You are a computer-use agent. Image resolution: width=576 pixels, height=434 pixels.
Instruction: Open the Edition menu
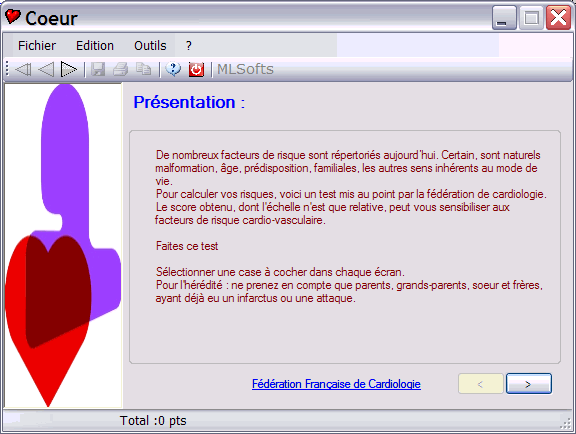(x=95, y=46)
